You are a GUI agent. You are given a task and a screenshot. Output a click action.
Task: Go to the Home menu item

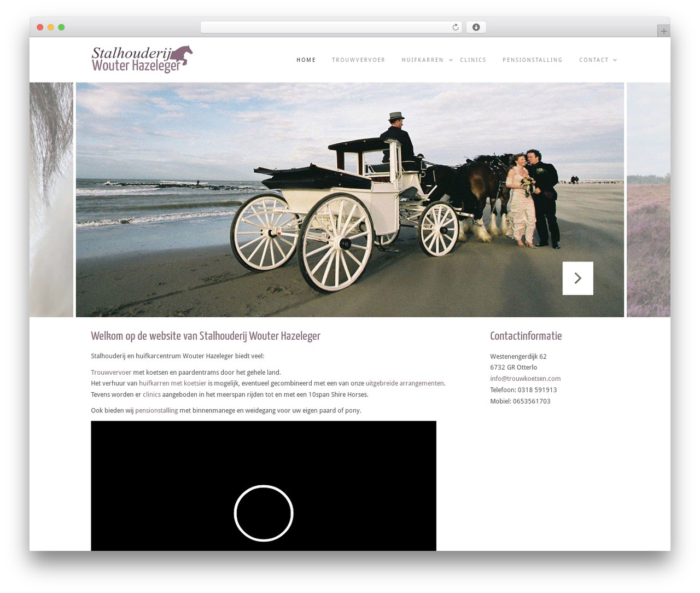pos(306,60)
